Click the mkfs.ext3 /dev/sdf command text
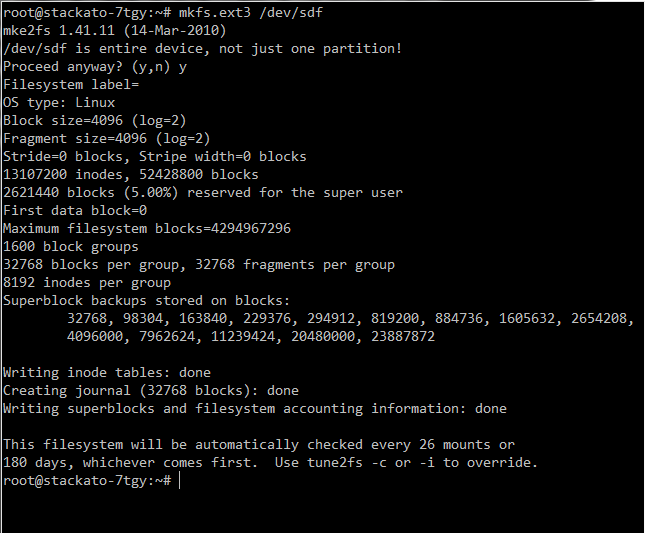Image resolution: width=645 pixels, height=533 pixels. tap(247, 12)
